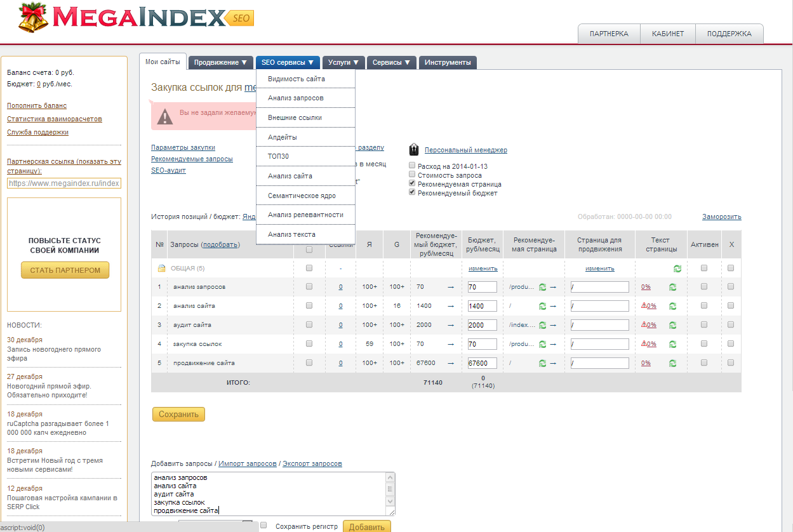Select 'Семантическое ядро' from SEO menu
The image size is (793, 532).
302,196
